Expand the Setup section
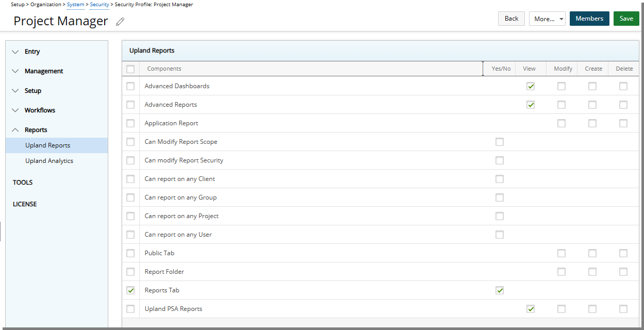The height and width of the screenshot is (330, 644). [x=34, y=90]
